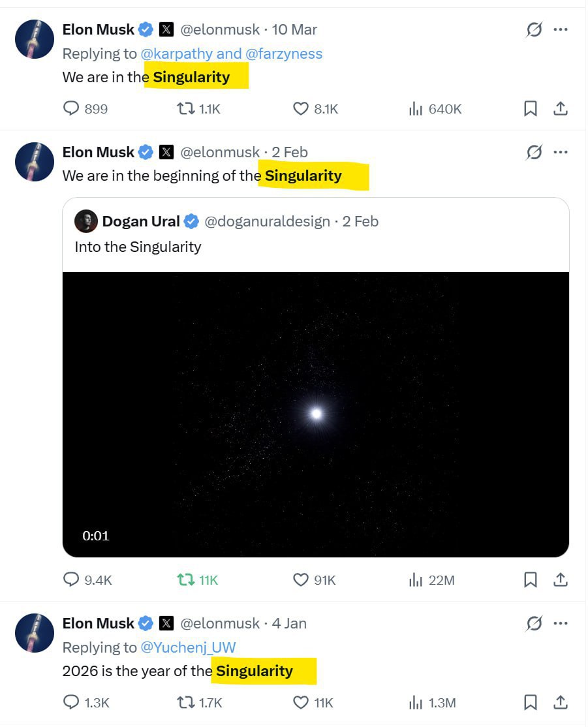Click the Grok icon on 2 Feb tweet
This screenshot has height=727, width=588.
[534, 153]
